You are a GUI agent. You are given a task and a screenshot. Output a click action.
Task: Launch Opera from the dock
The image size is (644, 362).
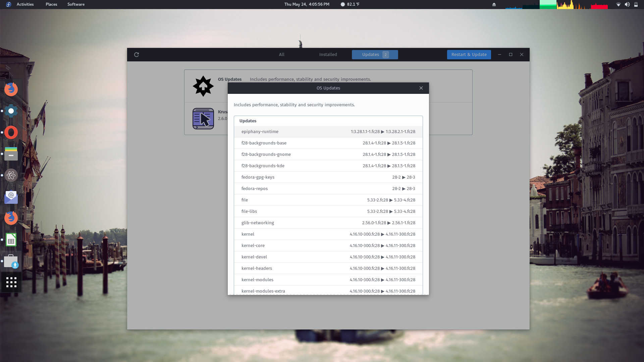(11, 132)
